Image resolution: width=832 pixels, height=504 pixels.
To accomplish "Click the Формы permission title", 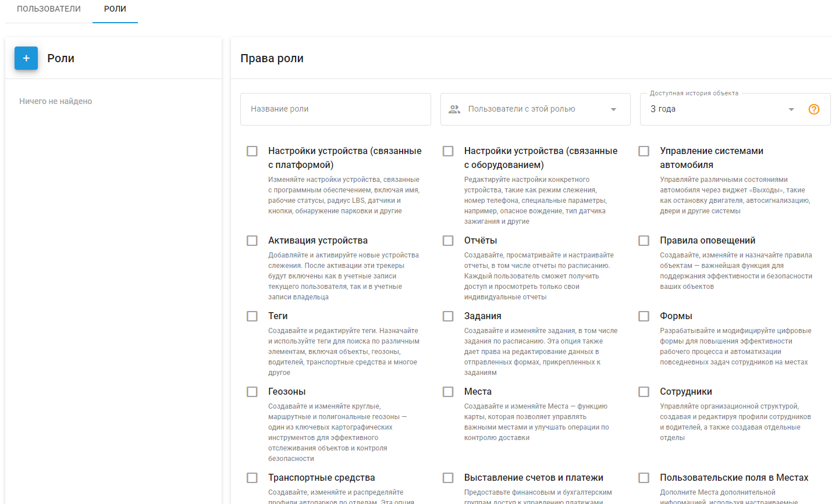I will point(676,316).
